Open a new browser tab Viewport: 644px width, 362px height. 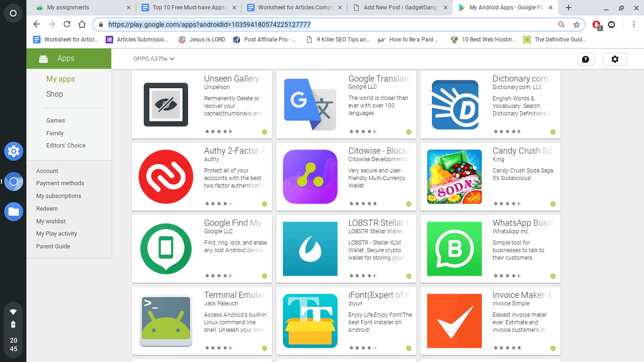[569, 8]
